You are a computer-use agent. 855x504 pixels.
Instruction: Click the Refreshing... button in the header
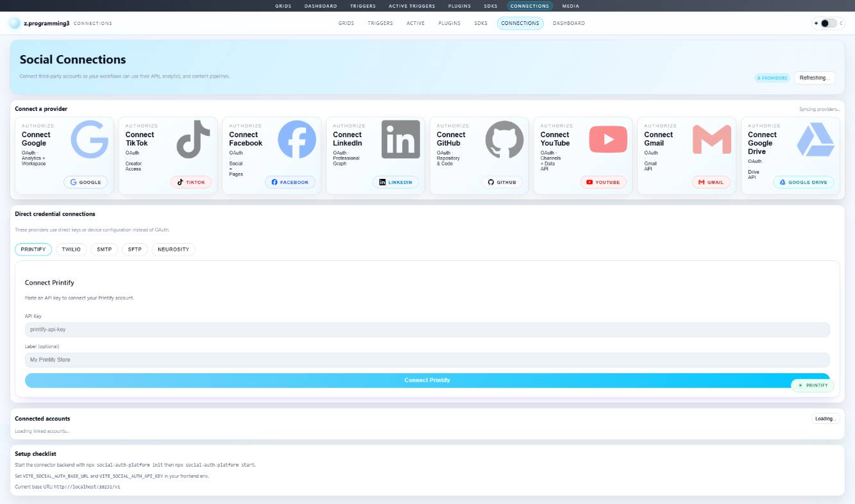tap(815, 78)
